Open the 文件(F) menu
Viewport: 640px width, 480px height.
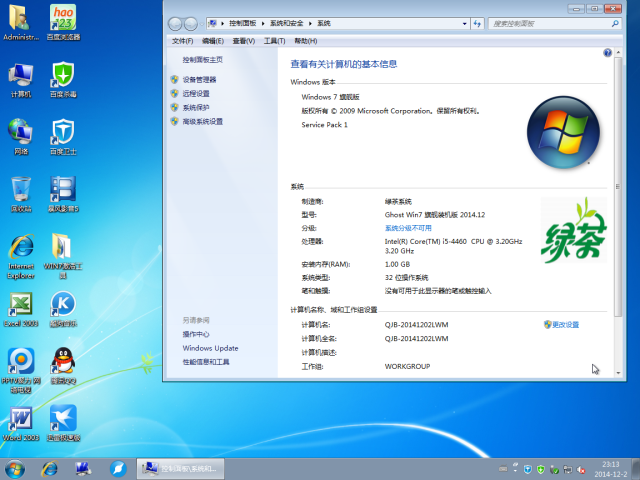(x=182, y=41)
